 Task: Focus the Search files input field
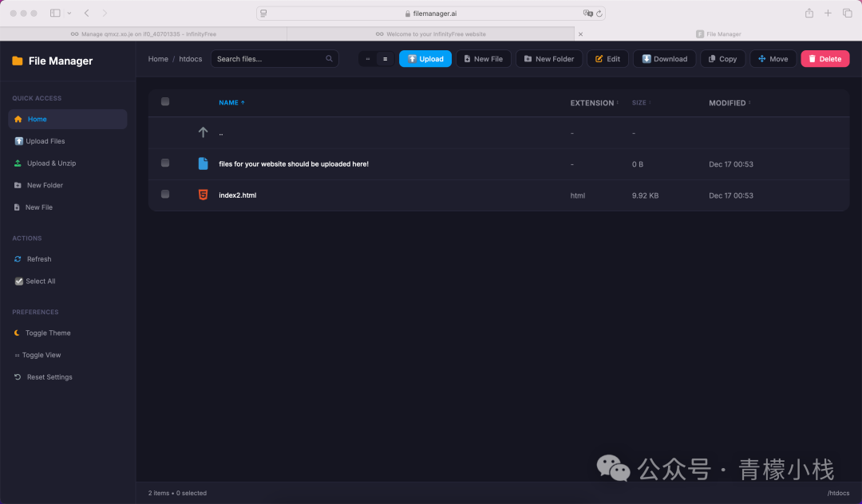coord(275,59)
